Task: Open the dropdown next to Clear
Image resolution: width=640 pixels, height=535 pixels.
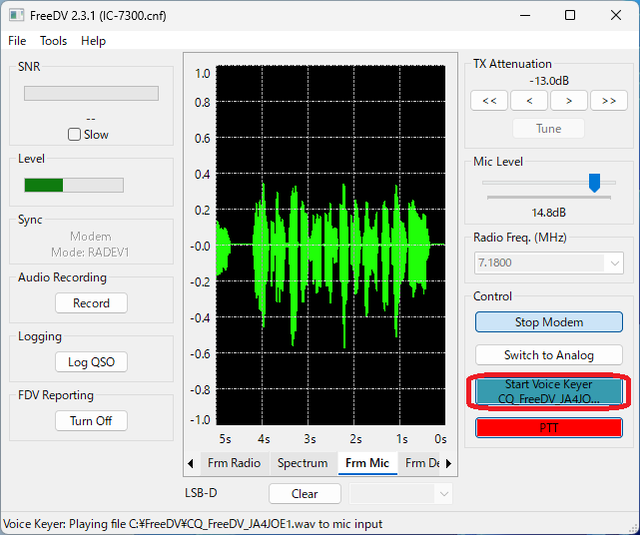Action: 444,494
